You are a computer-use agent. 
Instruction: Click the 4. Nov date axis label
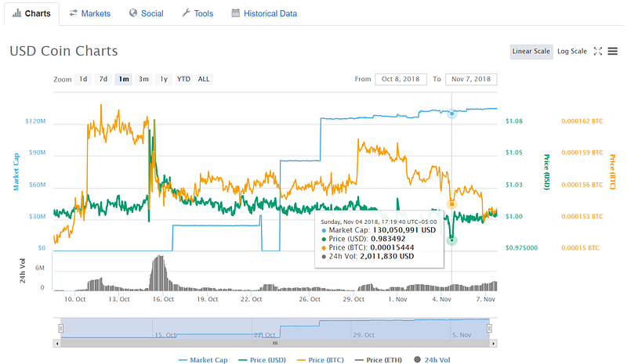pyautogui.click(x=441, y=299)
